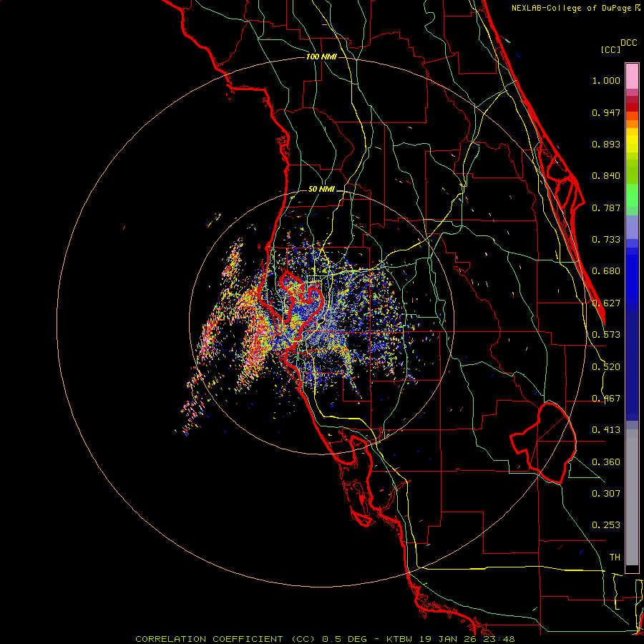Pick the bright green color bar segment
644x644 pixels.
(632, 195)
